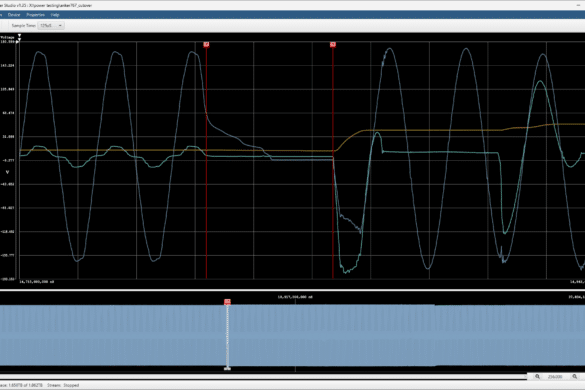The image size is (585, 390).
Task: Expand the Sample Time dropdown
Action: (x=51, y=25)
